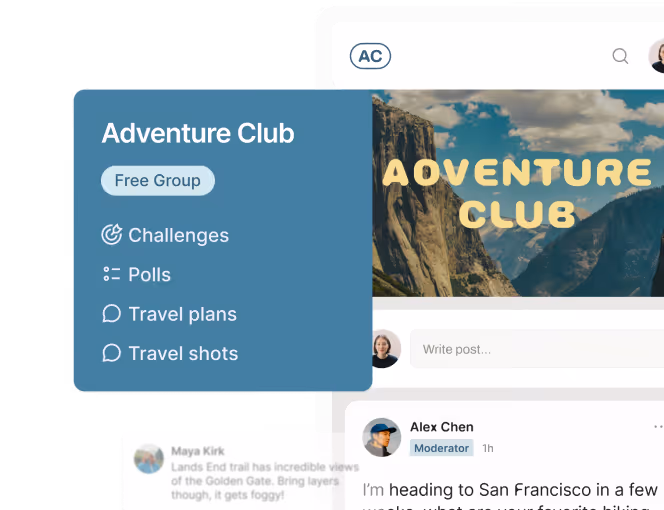Click the avatar beside Write post
The image size is (664, 510).
click(385, 349)
